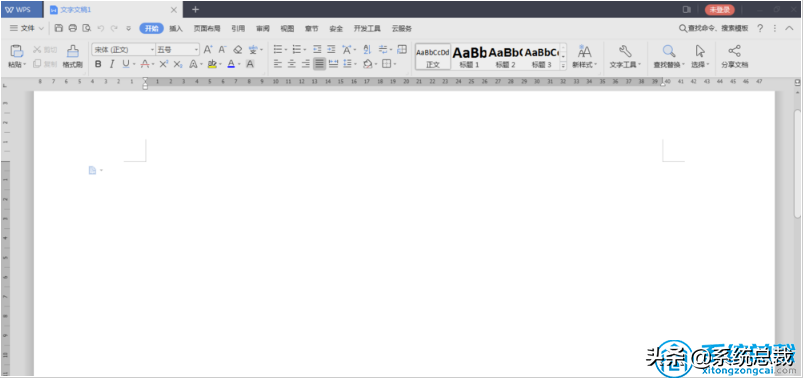Click the Undo arrow icon

coord(101,28)
